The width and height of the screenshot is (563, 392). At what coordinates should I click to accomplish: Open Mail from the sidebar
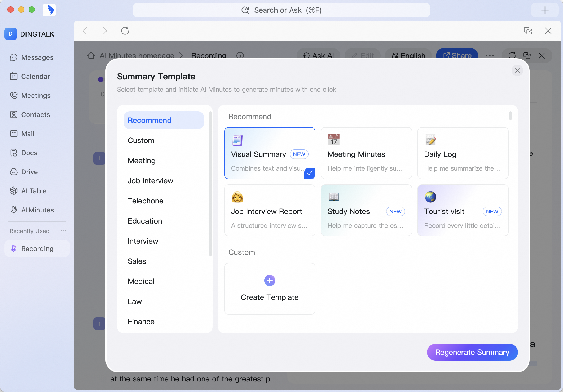(37, 134)
